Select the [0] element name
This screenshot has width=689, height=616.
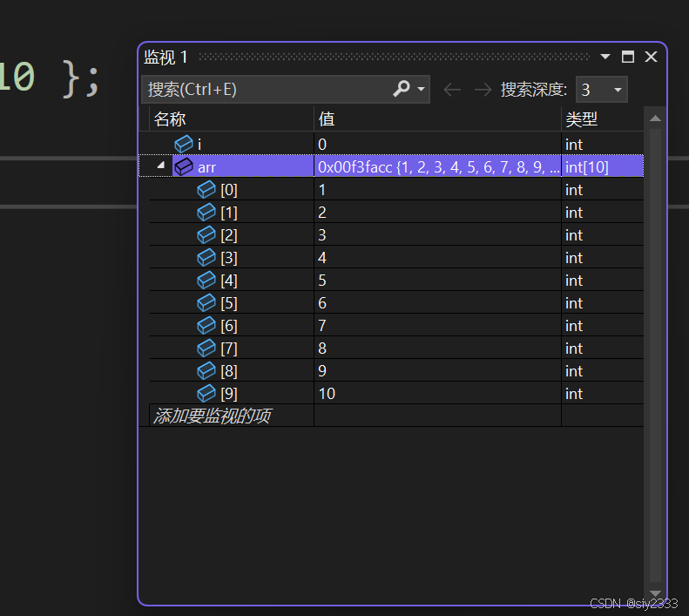point(229,190)
